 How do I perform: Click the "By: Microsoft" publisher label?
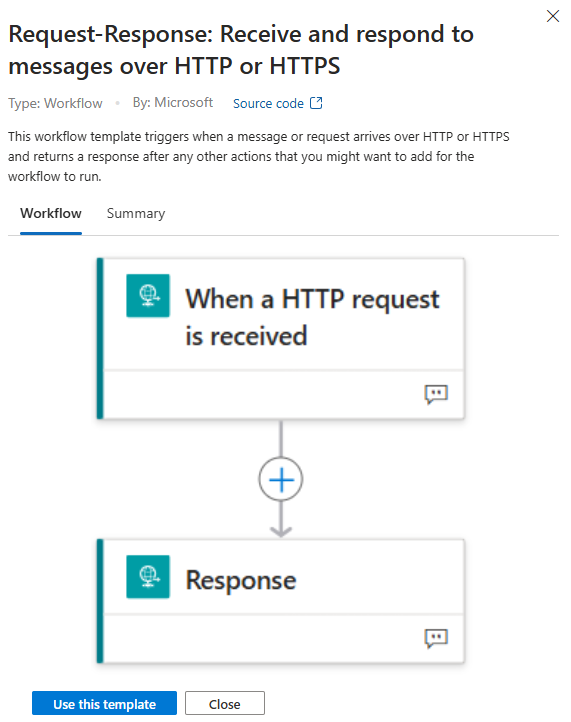(x=173, y=102)
